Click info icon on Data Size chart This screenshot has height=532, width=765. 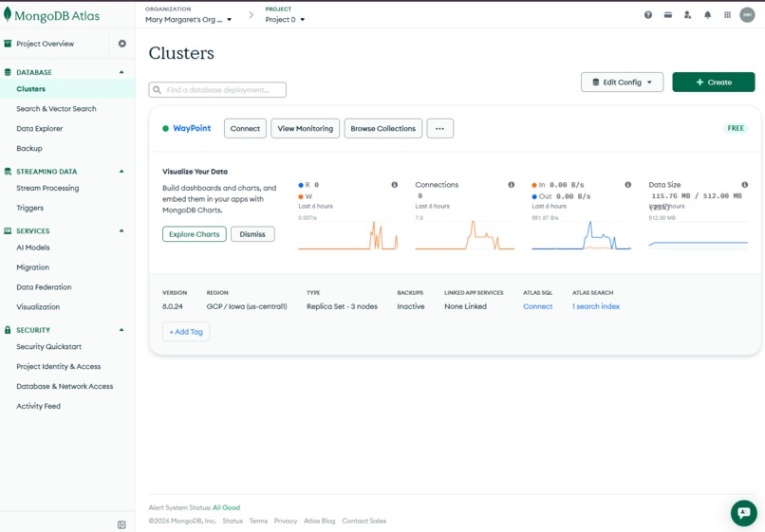coord(744,185)
